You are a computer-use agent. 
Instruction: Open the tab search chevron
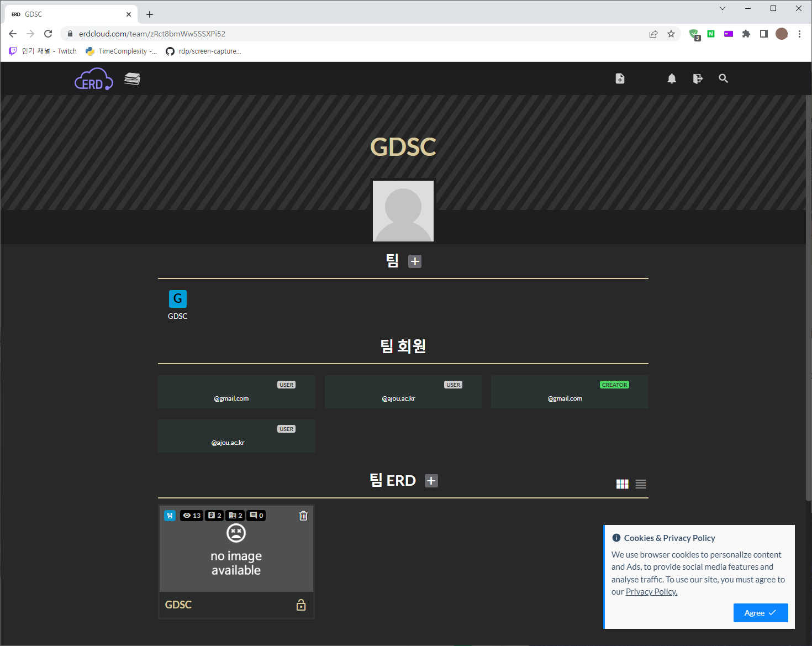click(723, 8)
